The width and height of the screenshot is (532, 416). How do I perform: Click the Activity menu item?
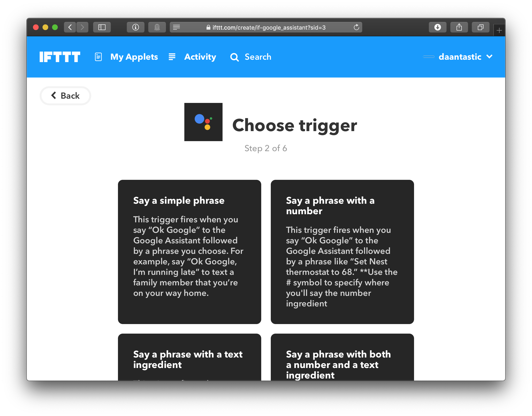(200, 57)
